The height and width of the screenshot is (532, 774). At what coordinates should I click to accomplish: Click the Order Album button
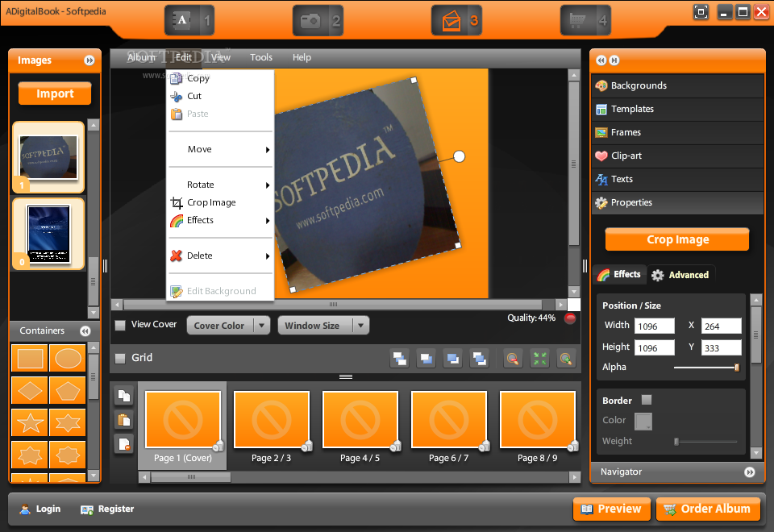click(x=708, y=509)
